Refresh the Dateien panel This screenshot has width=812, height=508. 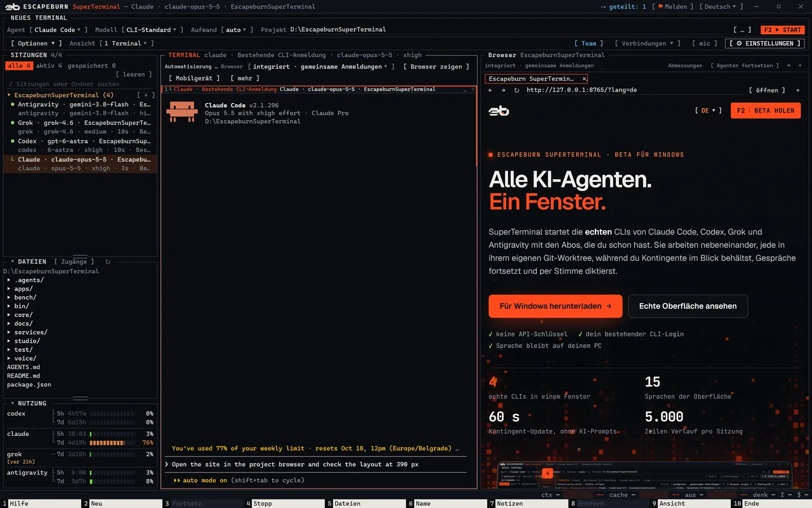[x=108, y=262]
